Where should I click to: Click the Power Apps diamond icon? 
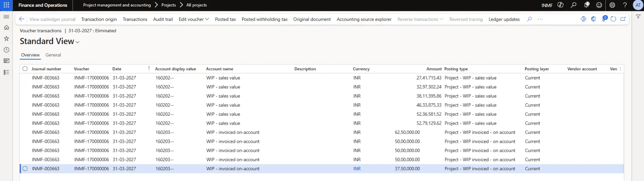coord(584,19)
